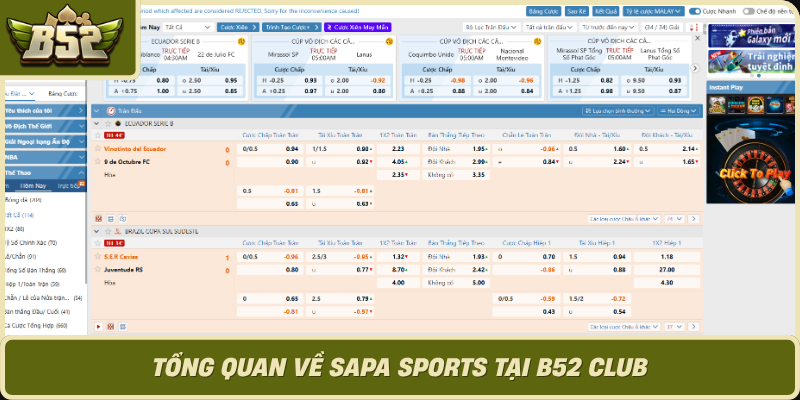
Task: Open more markets arrow for Vinotinto match
Action: [x=693, y=219]
